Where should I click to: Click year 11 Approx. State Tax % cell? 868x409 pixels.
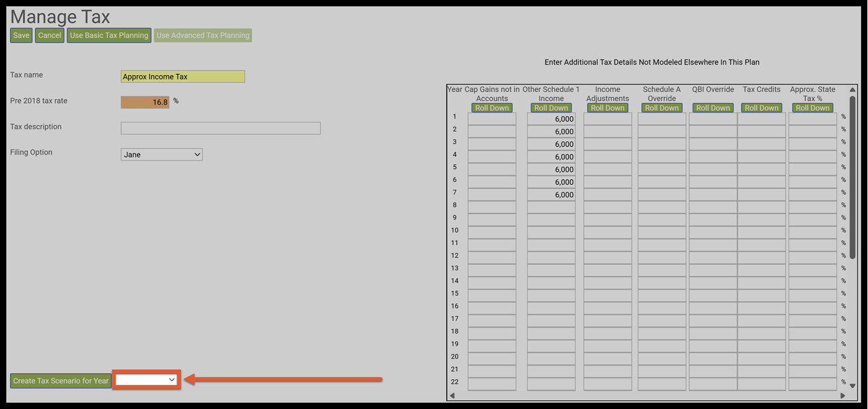[x=813, y=245]
